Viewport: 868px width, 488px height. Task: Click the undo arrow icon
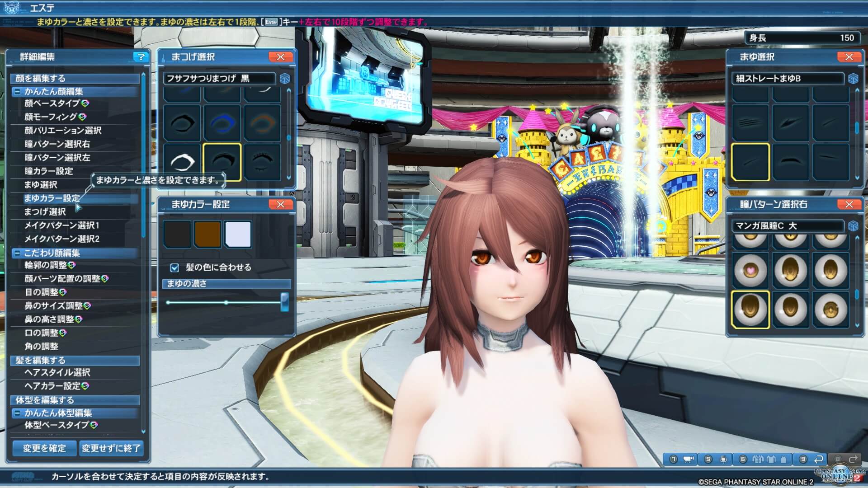click(819, 459)
